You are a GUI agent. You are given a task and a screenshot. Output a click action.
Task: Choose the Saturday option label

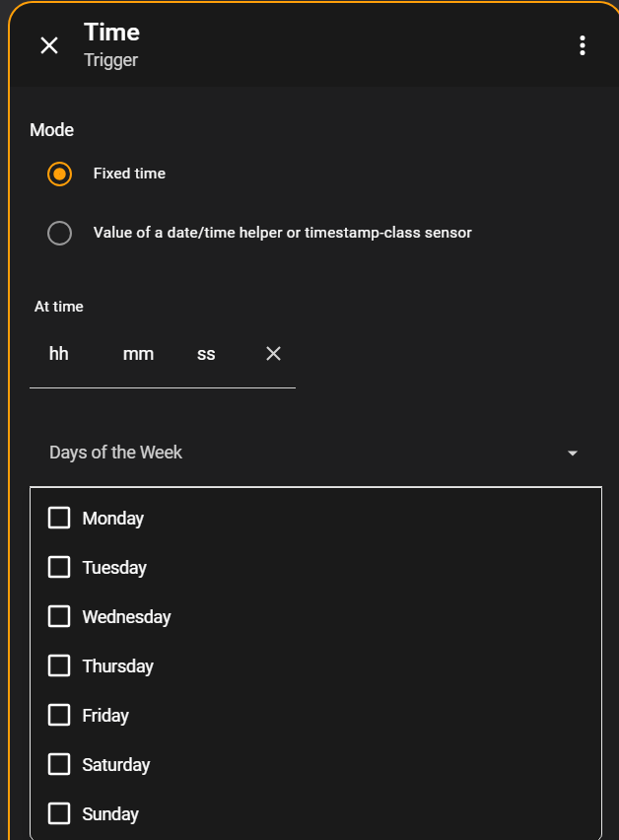(x=116, y=765)
